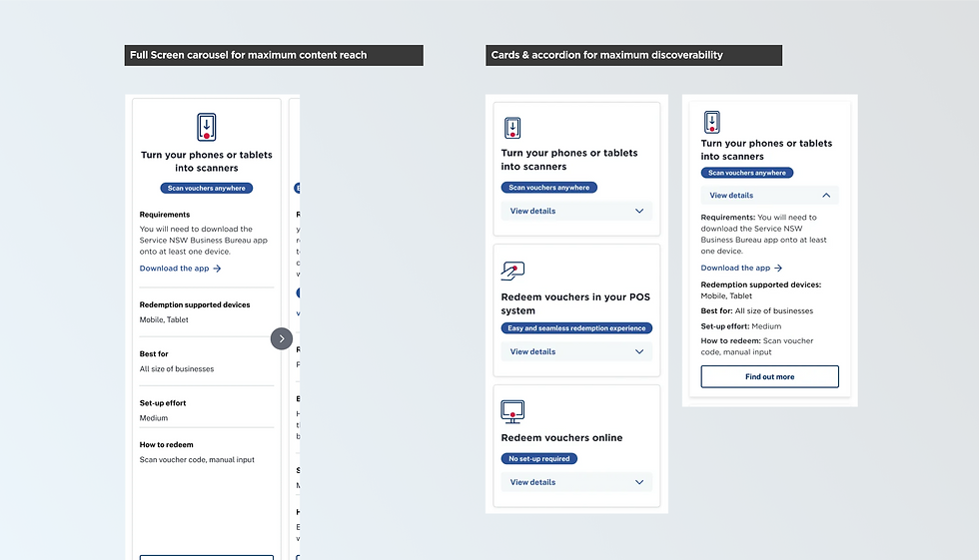Click the down chevron in the Redeem vouchers online card
This screenshot has height=560, width=979.
point(639,482)
